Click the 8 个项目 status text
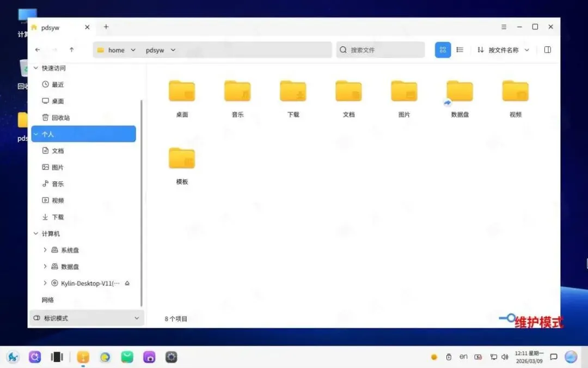The image size is (588, 368). pyautogui.click(x=176, y=319)
